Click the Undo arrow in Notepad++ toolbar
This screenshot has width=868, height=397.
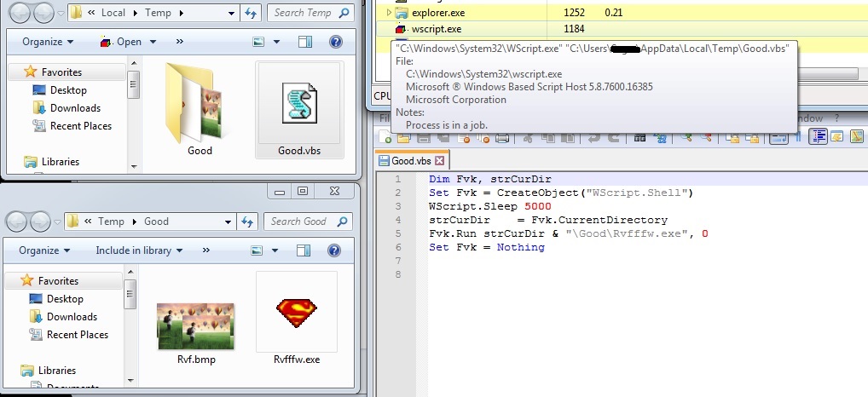tap(593, 138)
